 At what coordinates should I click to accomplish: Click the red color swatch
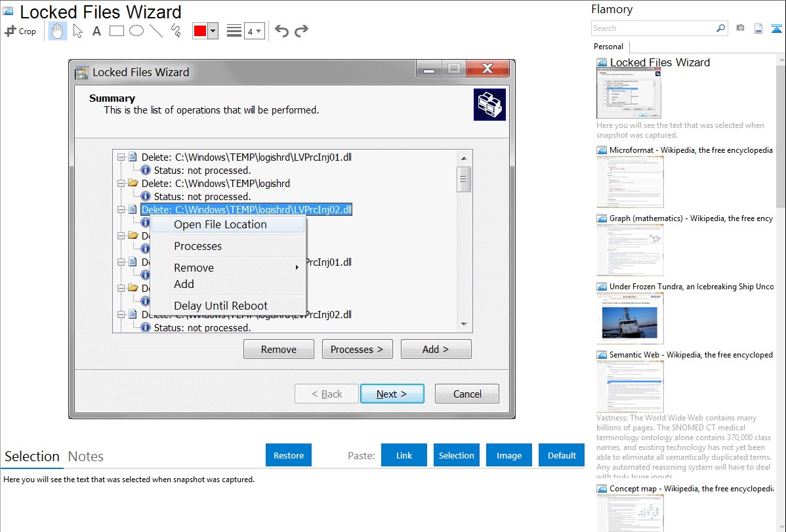200,31
